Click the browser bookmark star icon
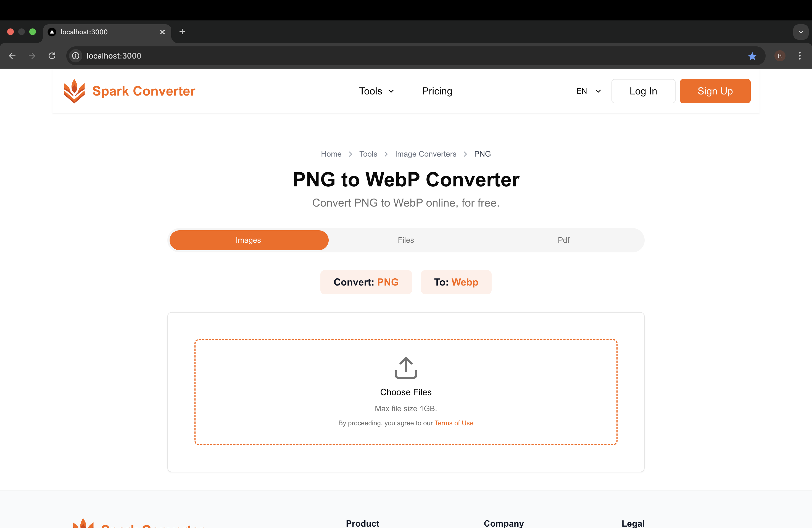Image resolution: width=812 pixels, height=528 pixels. (x=752, y=56)
